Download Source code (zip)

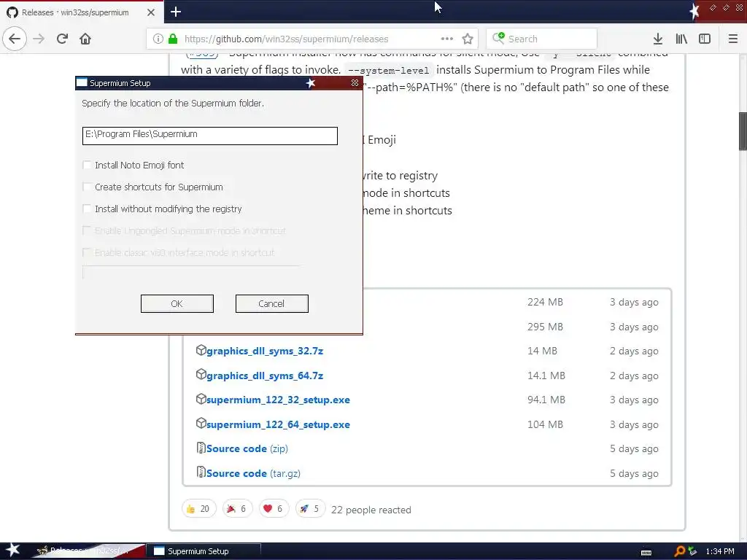pyautogui.click(x=247, y=448)
